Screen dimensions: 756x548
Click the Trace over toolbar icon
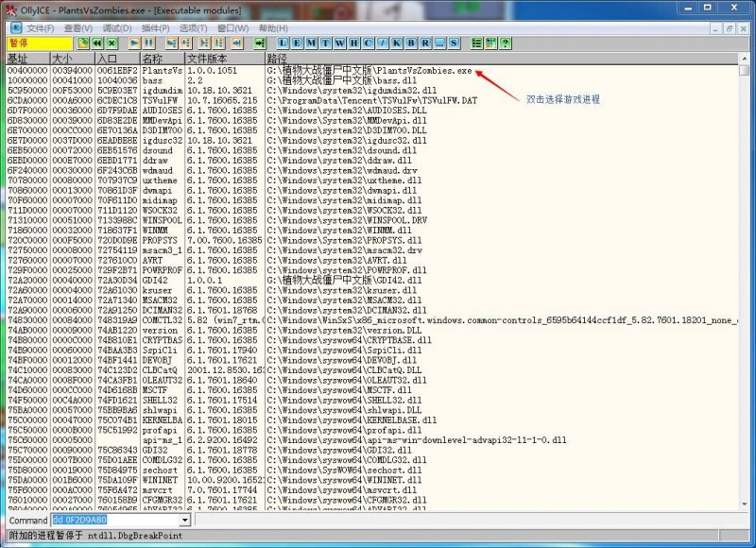point(219,43)
